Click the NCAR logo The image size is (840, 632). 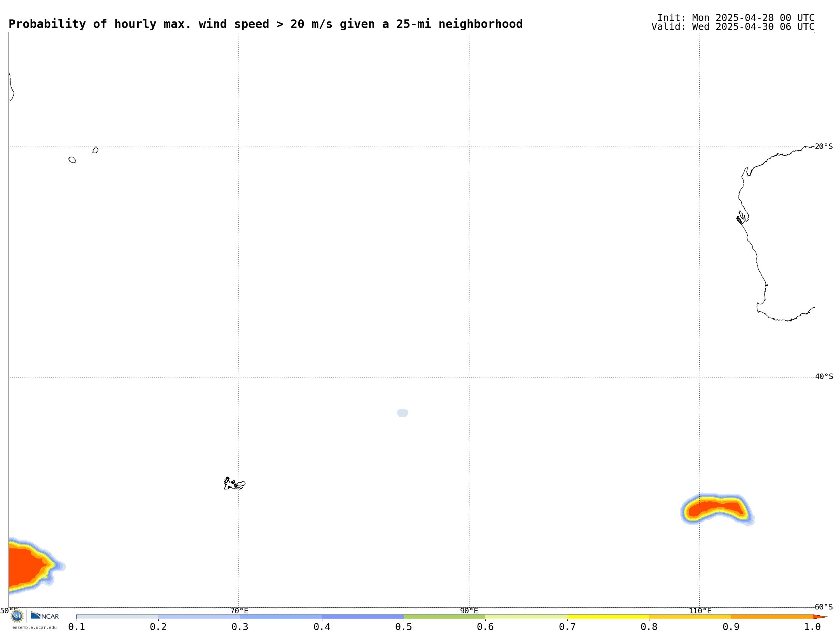[x=45, y=616]
